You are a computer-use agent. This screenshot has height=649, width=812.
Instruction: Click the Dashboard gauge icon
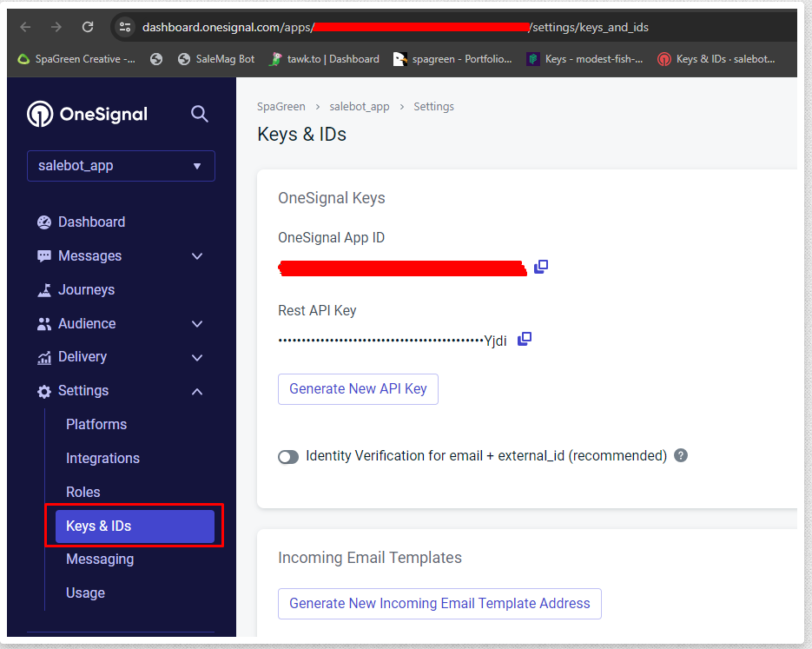click(x=44, y=222)
